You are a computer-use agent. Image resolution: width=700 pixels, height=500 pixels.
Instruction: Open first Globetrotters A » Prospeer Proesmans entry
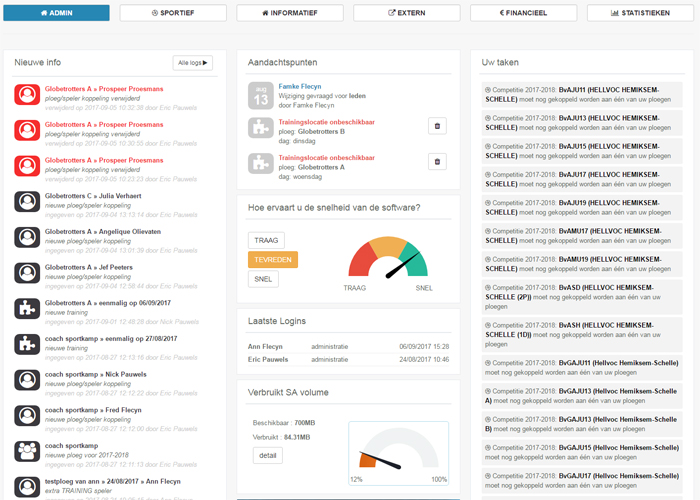pyautogui.click(x=104, y=89)
